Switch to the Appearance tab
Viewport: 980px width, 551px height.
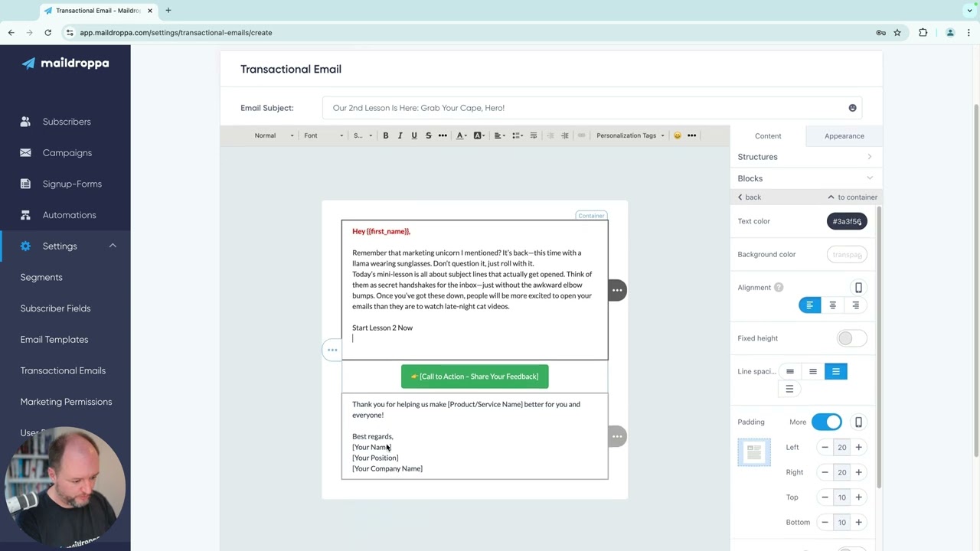(844, 136)
